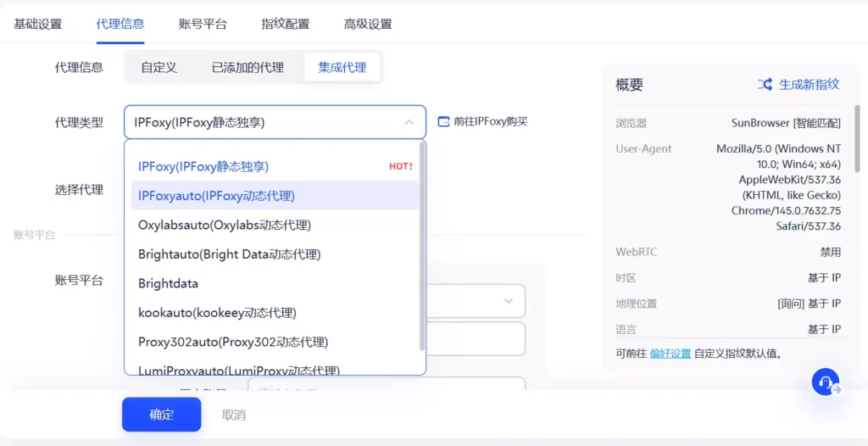
Task: Go to the 高级设置 tab
Action: (368, 24)
